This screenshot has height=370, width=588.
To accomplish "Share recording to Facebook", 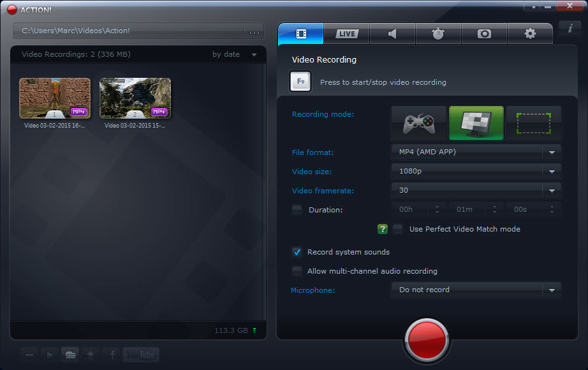I will coord(112,355).
